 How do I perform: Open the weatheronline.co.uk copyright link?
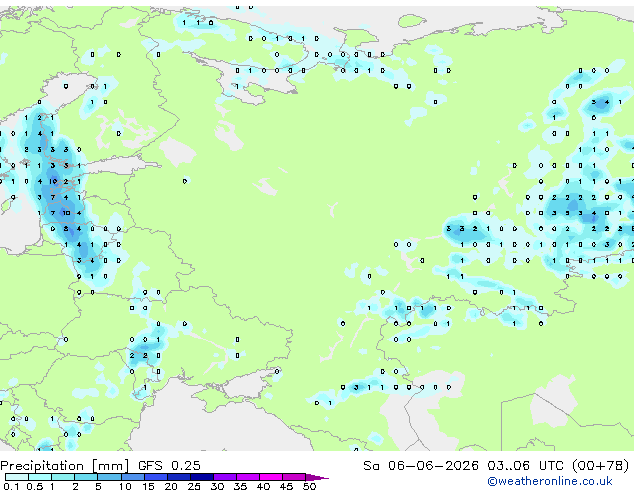click(549, 481)
